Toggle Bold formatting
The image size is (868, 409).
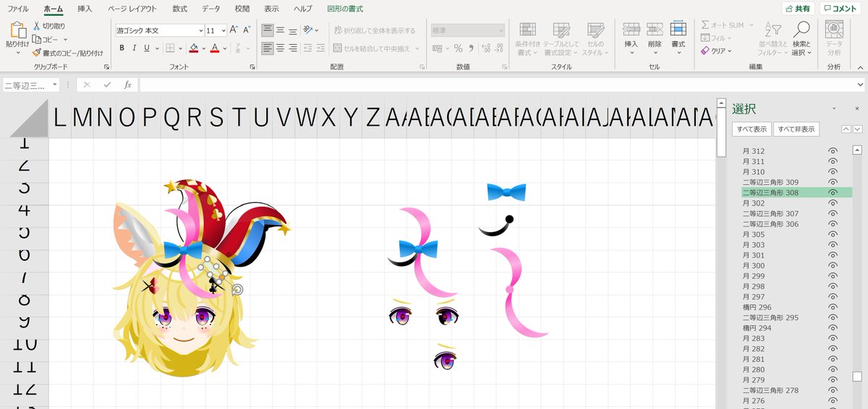point(122,48)
